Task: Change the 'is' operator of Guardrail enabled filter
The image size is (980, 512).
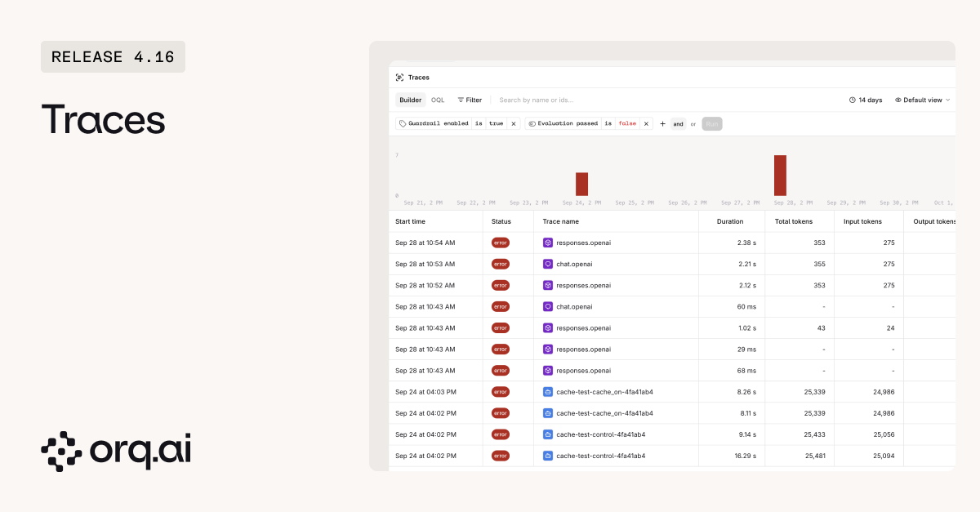Action: pyautogui.click(x=479, y=123)
